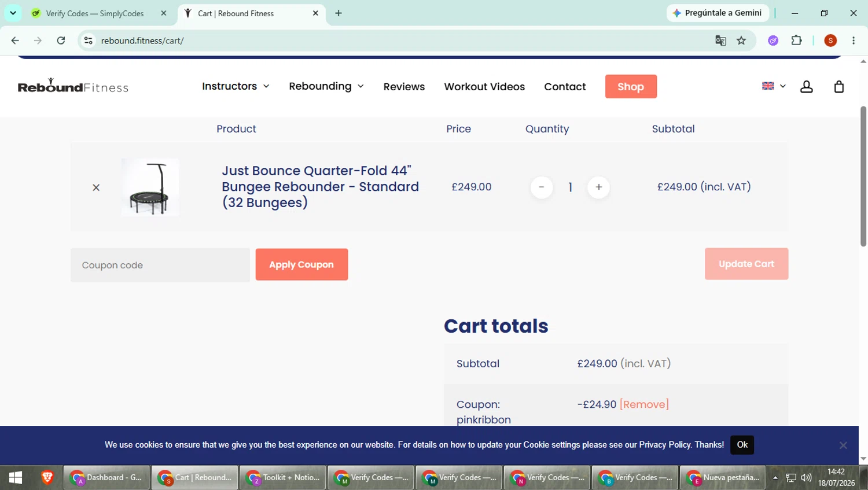This screenshot has width=868, height=490.
Task: Reload the cart page
Action: coord(61,40)
